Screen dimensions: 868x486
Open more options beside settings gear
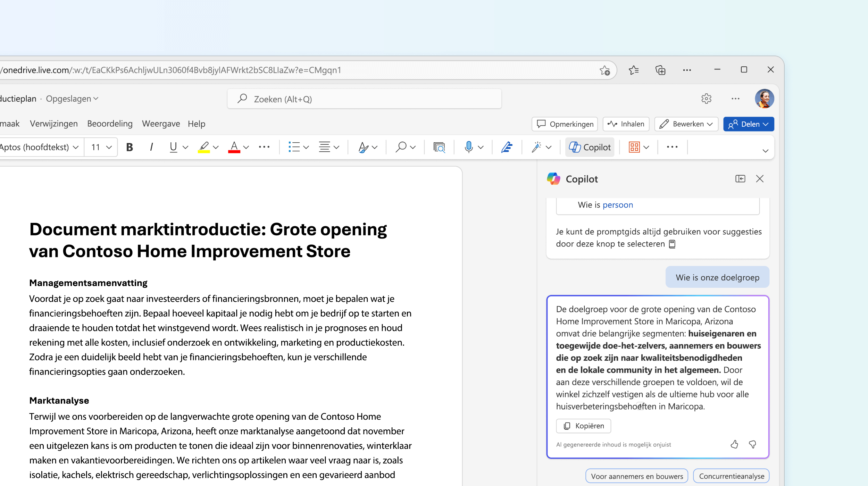(735, 99)
